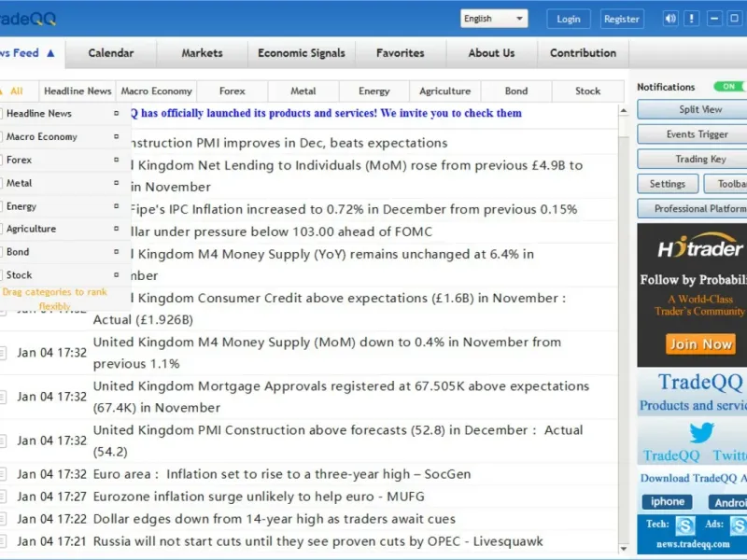Select the Contribution tab
747x560 pixels.
point(583,53)
